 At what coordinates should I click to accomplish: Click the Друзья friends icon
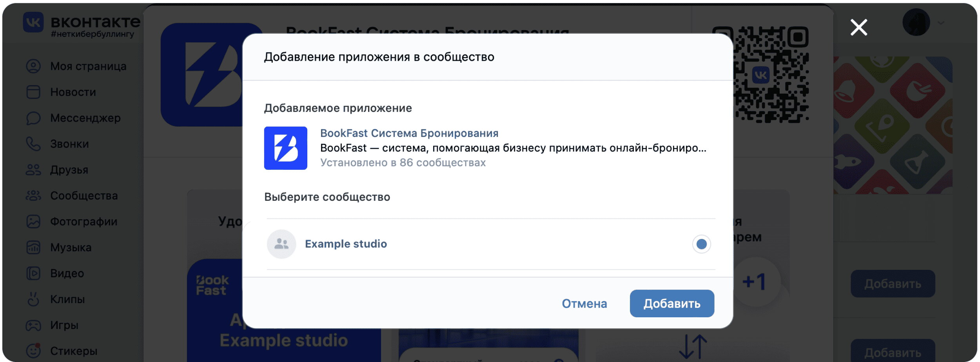(x=33, y=170)
